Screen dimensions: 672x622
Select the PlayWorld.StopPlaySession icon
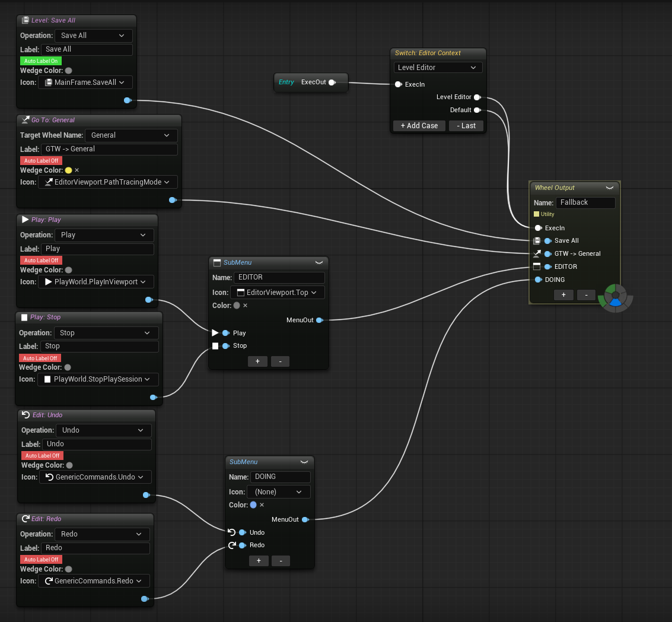[x=98, y=379]
